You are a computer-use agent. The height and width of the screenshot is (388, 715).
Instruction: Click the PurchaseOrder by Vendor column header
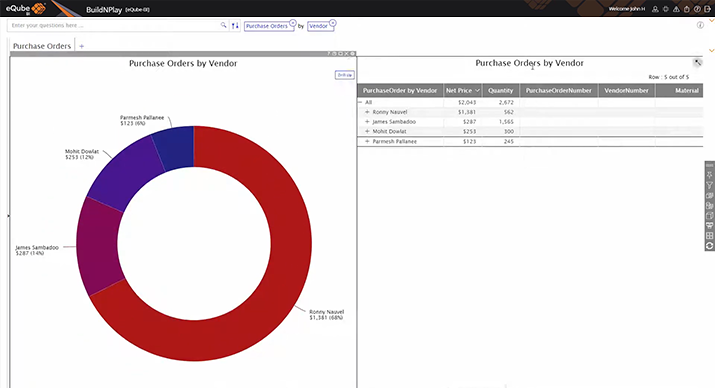pyautogui.click(x=400, y=90)
